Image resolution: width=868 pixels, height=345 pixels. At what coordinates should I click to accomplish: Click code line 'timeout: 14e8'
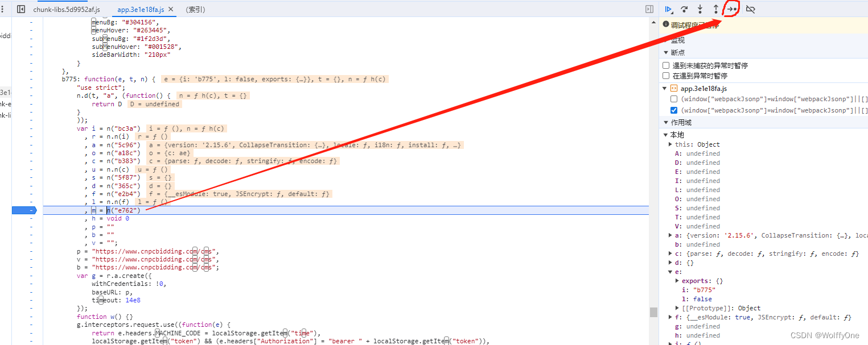(x=116, y=300)
